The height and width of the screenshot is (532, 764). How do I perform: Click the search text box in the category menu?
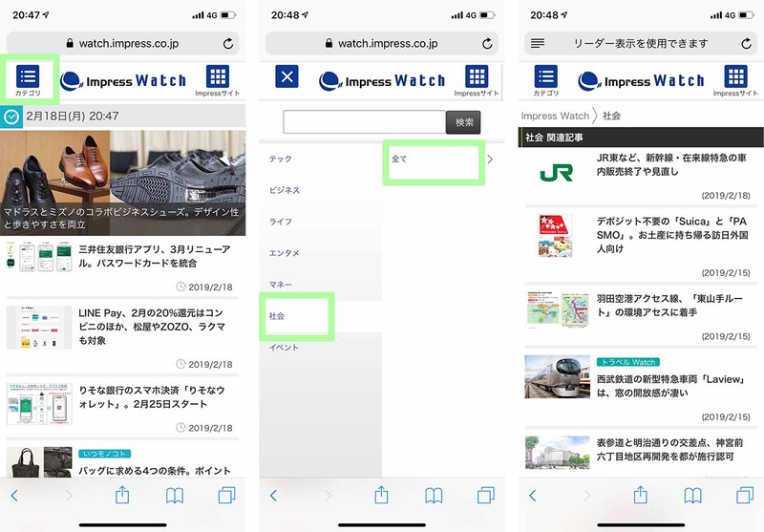[x=365, y=122]
